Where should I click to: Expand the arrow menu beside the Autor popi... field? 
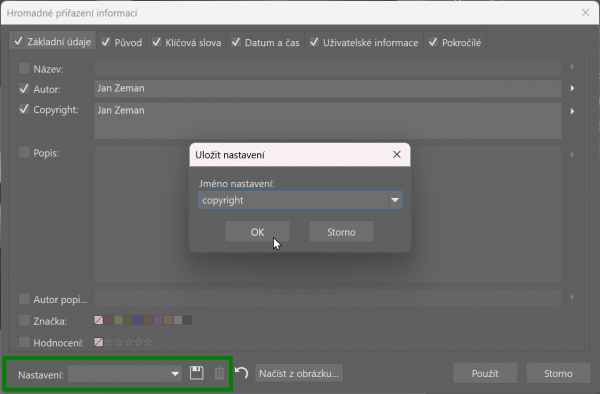[572, 297]
